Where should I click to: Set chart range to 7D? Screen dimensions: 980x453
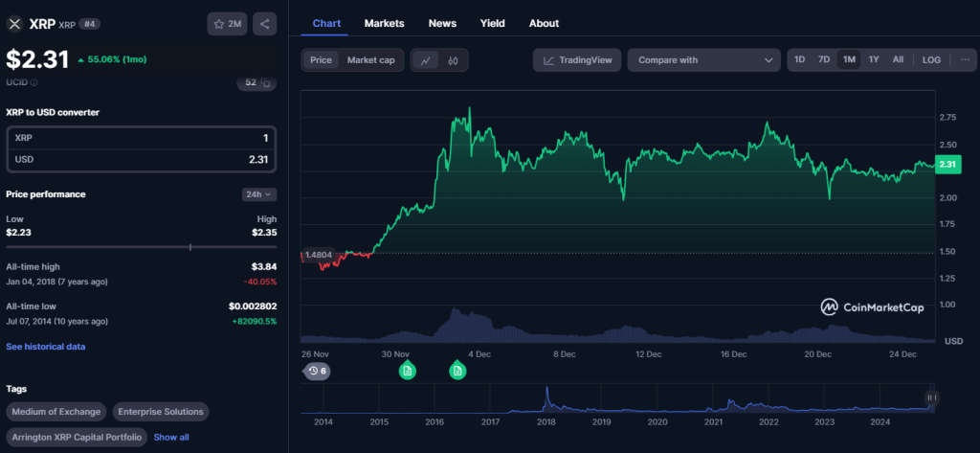[824, 59]
